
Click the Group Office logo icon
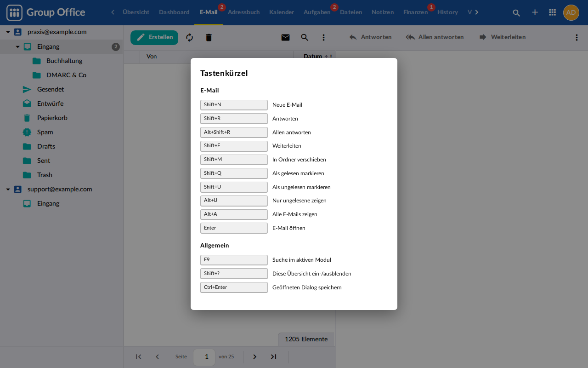[14, 12]
